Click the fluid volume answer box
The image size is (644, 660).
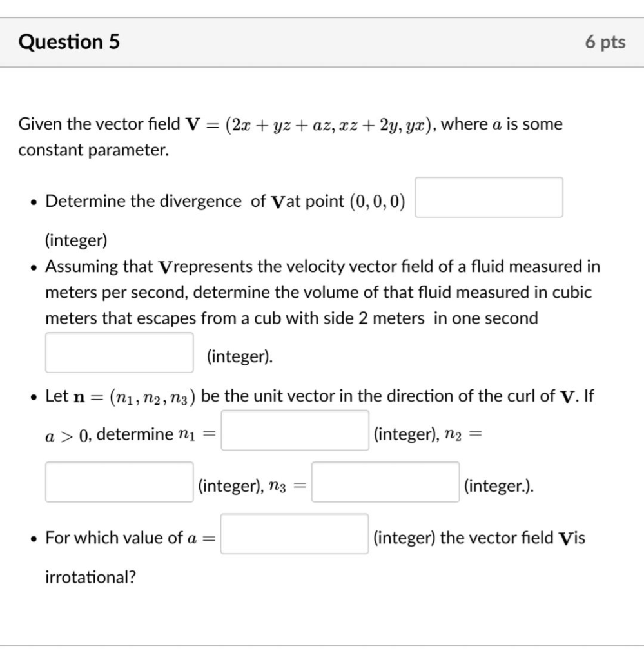[119, 352]
